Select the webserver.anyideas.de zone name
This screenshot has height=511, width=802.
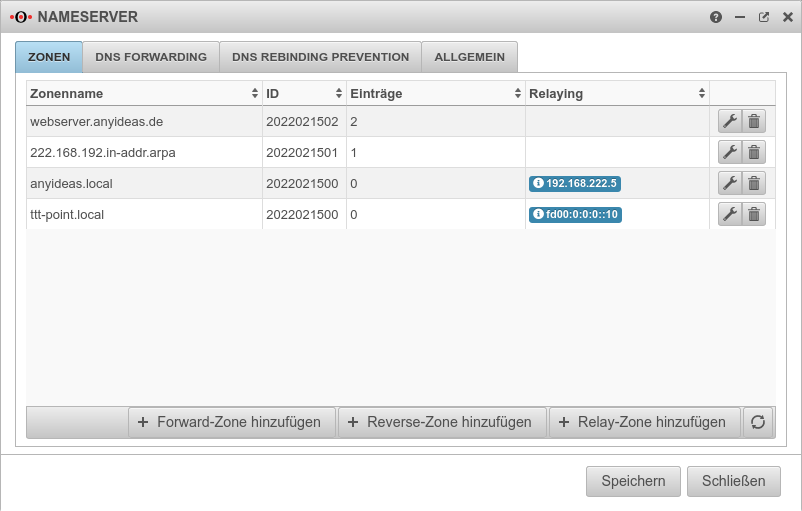point(97,122)
